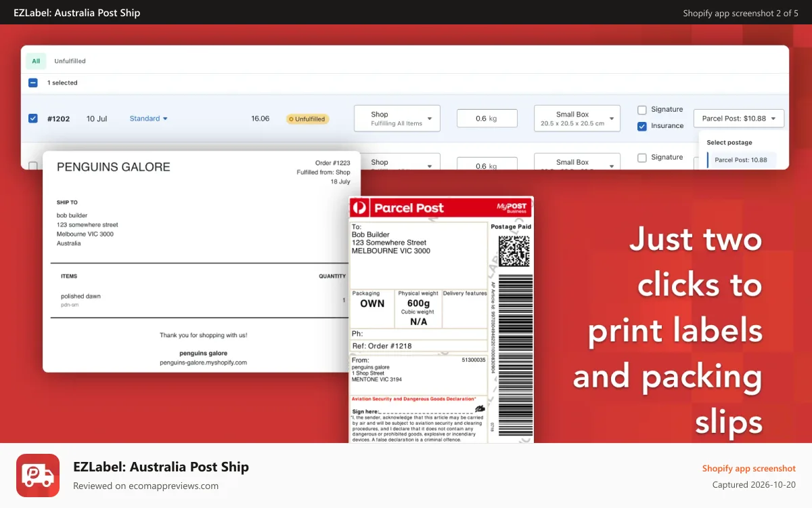This screenshot has height=508, width=812.
Task: Click 'Ref: Order #1218' on the label
Action: [x=382, y=346]
